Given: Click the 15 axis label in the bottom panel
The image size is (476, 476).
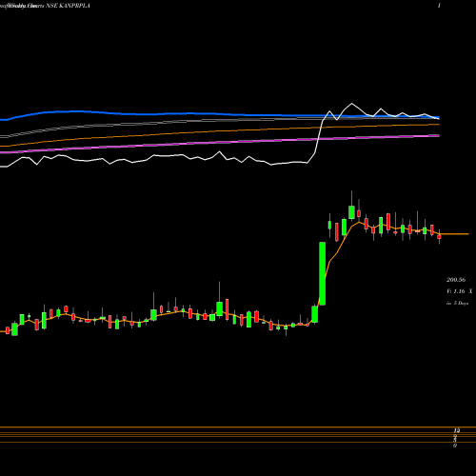Looking at the screenshot, I should [x=457, y=430].
